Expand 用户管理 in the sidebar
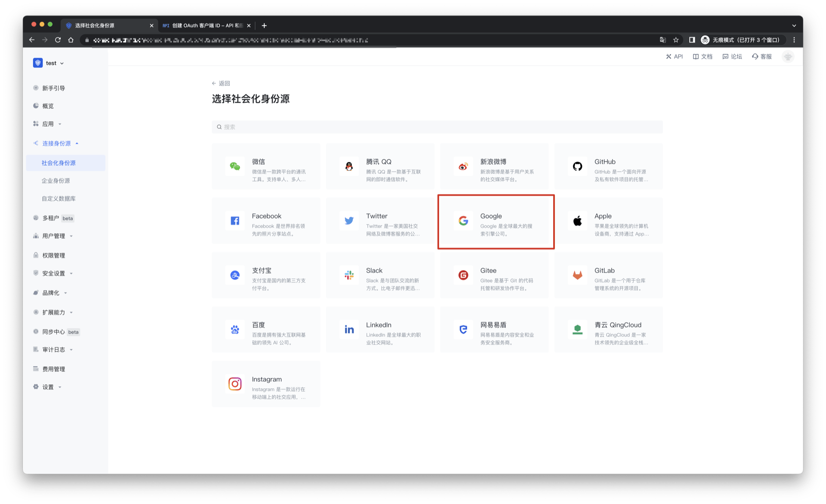 point(54,236)
